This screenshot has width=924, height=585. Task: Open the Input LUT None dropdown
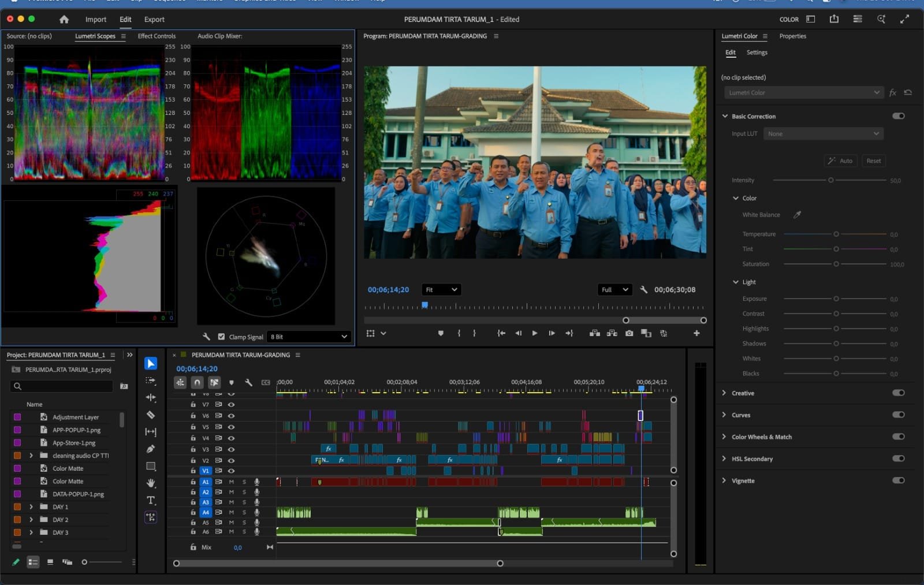pyautogui.click(x=824, y=133)
